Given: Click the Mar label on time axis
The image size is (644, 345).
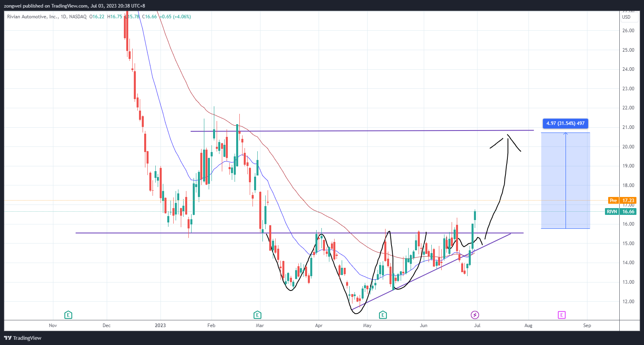Looking at the screenshot, I should (x=260, y=326).
